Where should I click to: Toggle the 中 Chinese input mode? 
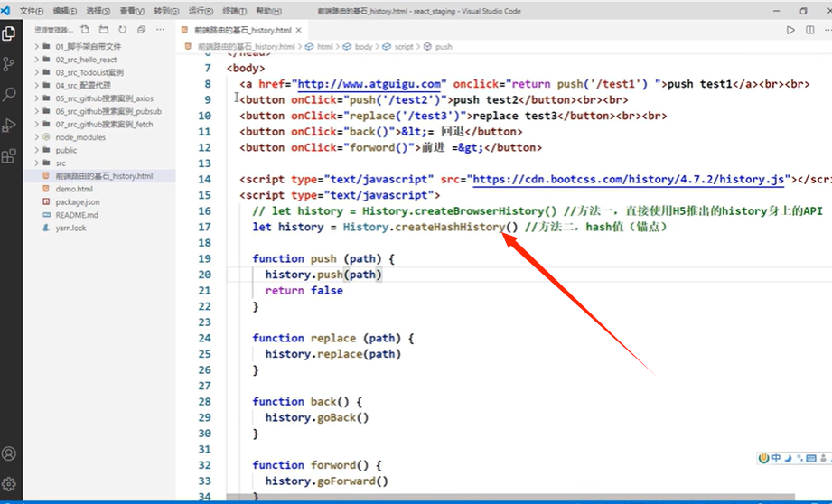coord(776,458)
